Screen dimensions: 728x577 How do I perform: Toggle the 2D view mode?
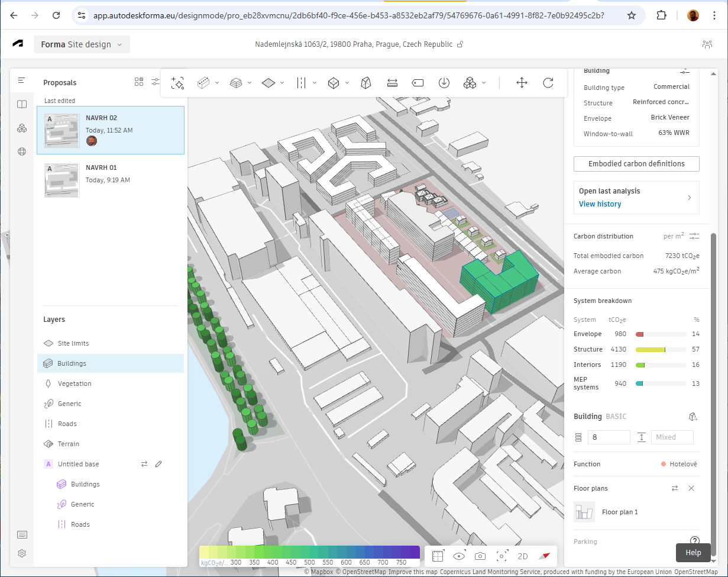[x=523, y=556]
